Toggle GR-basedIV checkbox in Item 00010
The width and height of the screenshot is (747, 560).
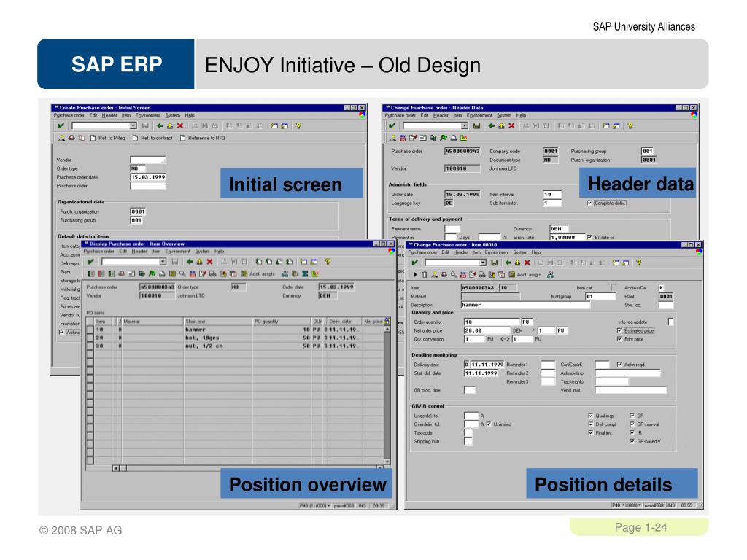(632, 441)
